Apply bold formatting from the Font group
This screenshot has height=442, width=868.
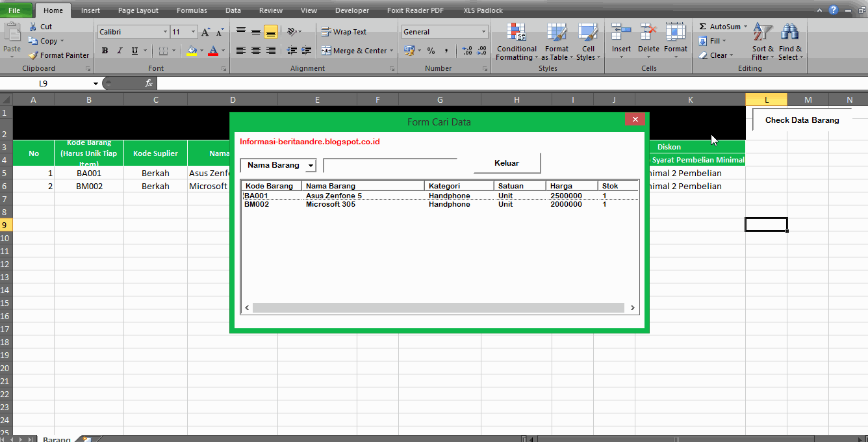[x=105, y=50]
